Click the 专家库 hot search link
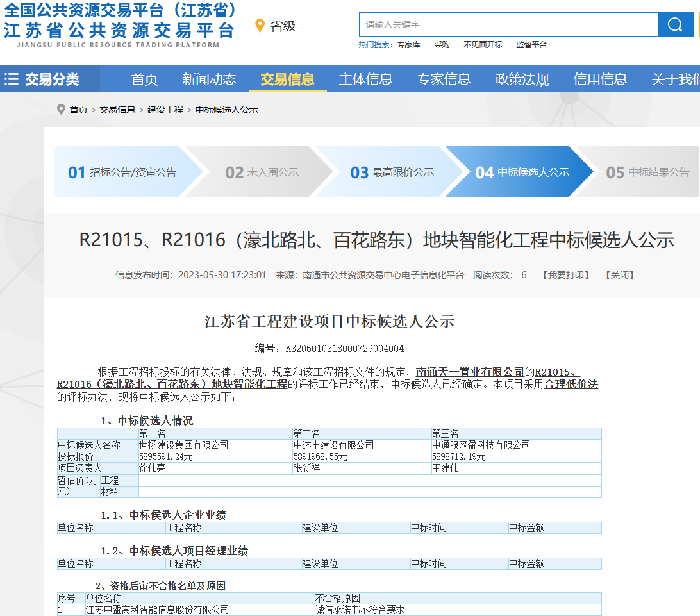The image size is (700, 616). [x=409, y=45]
